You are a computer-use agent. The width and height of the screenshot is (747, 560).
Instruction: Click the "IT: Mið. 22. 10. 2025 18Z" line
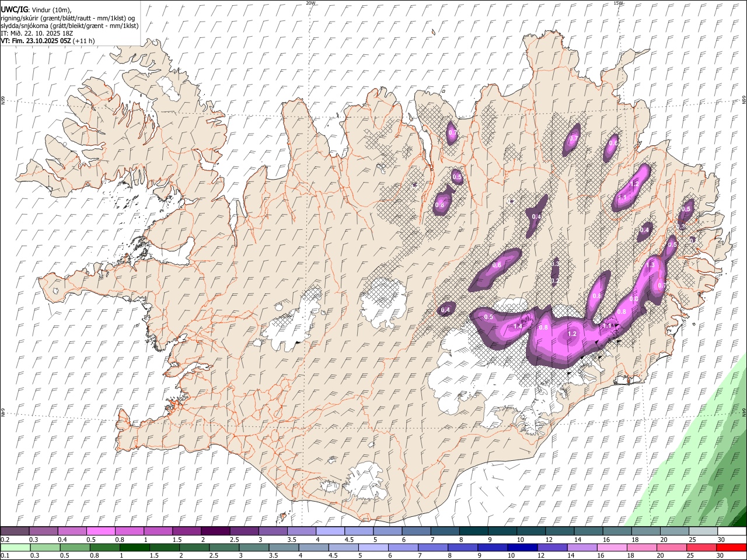pyautogui.click(x=37, y=33)
